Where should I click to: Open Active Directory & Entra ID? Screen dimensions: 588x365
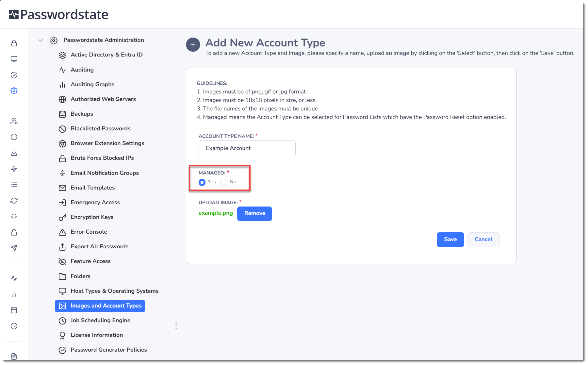point(106,55)
